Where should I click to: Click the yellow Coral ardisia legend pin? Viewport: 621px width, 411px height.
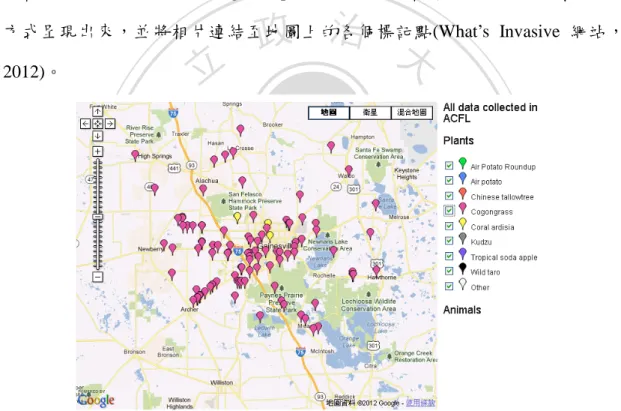pyautogui.click(x=462, y=223)
